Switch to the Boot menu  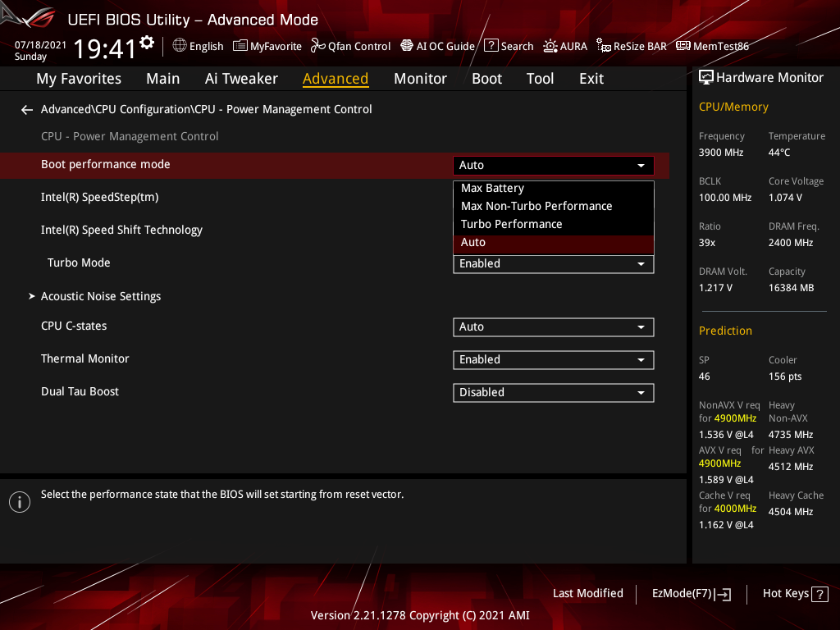click(x=486, y=78)
